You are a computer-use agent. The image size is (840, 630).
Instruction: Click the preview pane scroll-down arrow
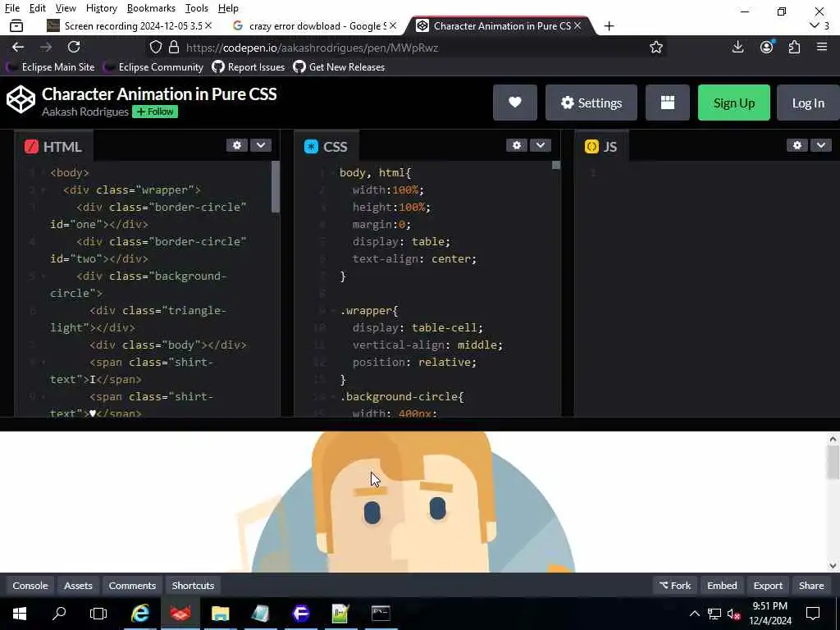coord(833,565)
